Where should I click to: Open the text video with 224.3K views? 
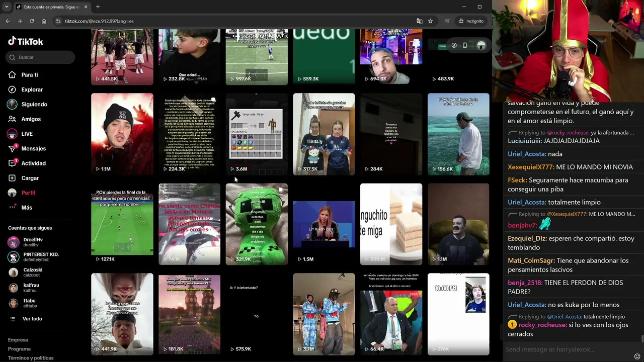coord(189,134)
